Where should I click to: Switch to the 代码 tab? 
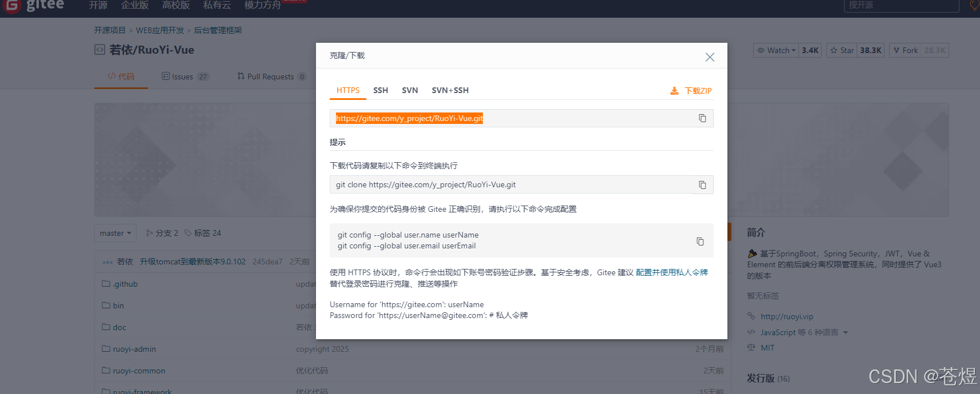point(121,77)
